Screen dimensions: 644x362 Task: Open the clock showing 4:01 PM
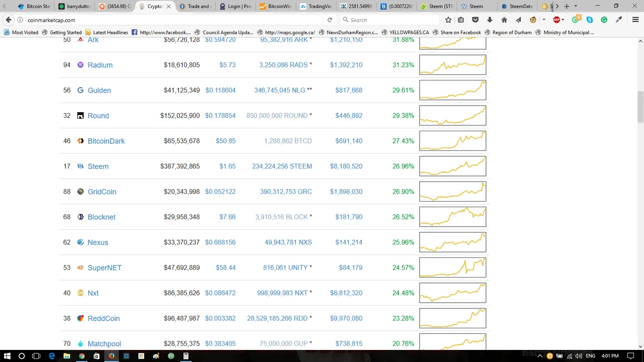[x=610, y=356]
